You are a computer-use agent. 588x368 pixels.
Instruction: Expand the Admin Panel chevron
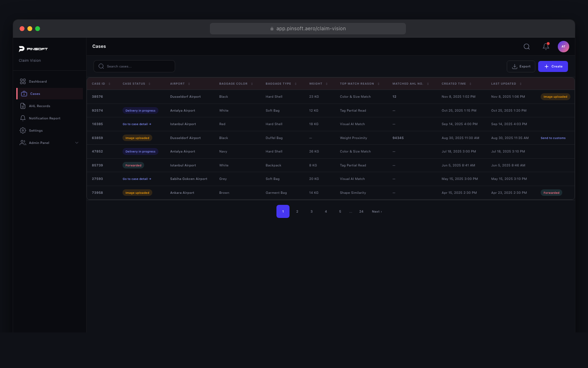(77, 143)
